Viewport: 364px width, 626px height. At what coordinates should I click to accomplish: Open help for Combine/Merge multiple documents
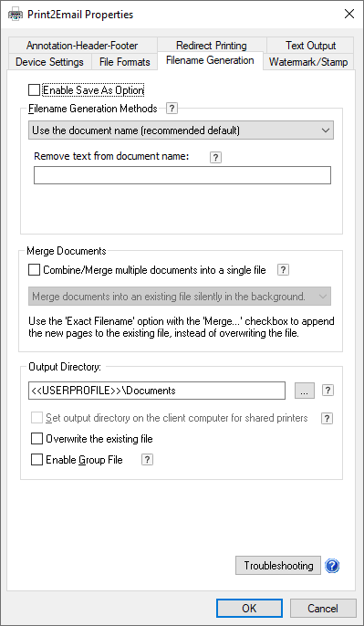[283, 270]
